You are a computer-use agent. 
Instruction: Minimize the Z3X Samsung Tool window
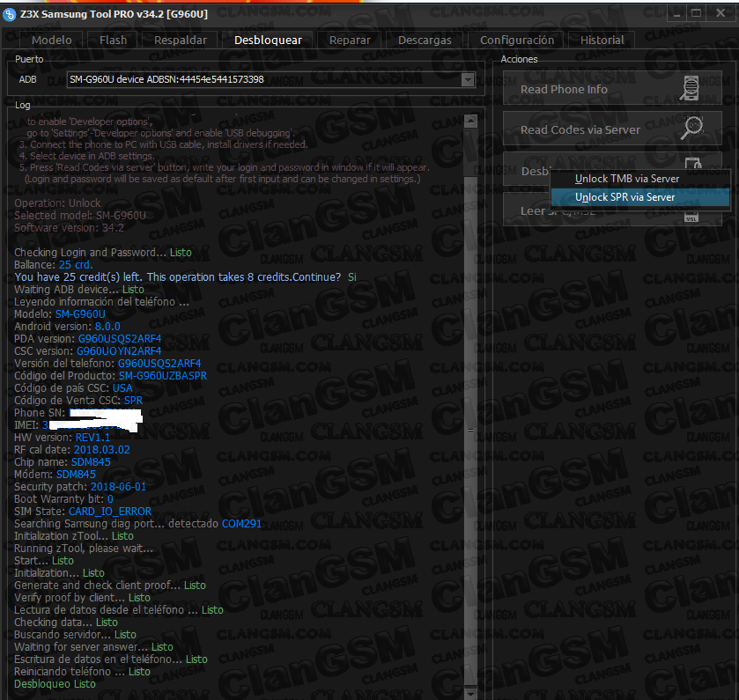point(677,14)
